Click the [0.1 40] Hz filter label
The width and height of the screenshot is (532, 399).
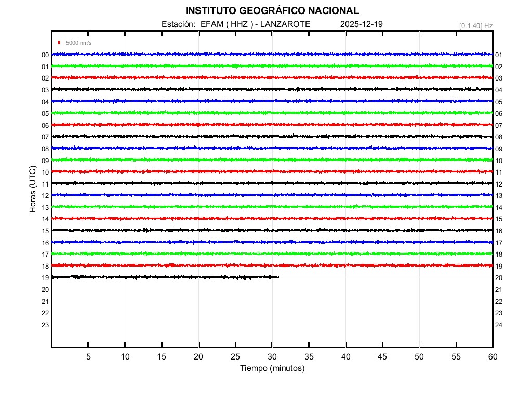pyautogui.click(x=476, y=25)
